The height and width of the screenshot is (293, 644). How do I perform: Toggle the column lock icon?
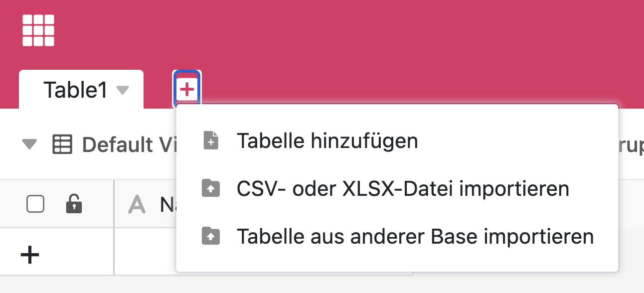[74, 204]
